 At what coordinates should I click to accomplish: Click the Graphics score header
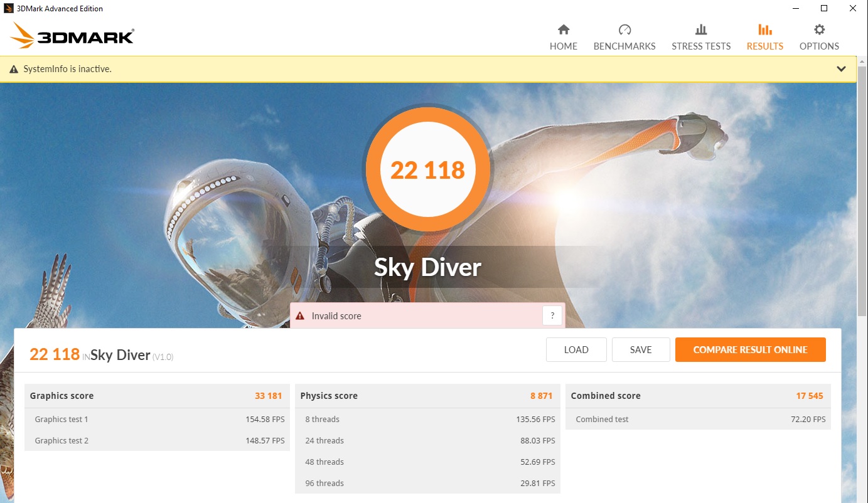click(x=62, y=396)
